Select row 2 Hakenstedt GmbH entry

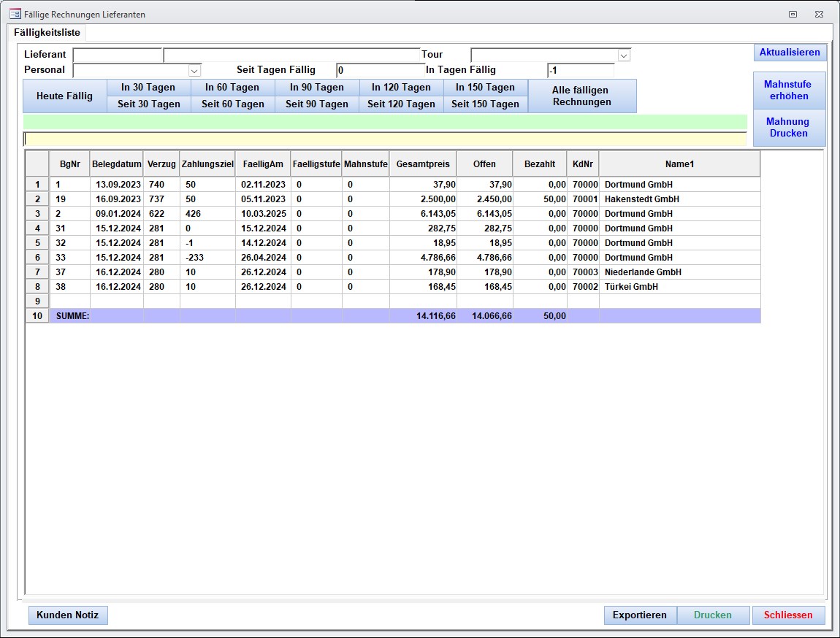641,199
